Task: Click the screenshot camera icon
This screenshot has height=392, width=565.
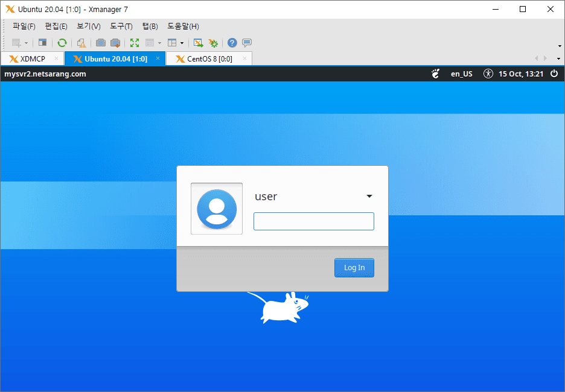Action: [101, 43]
